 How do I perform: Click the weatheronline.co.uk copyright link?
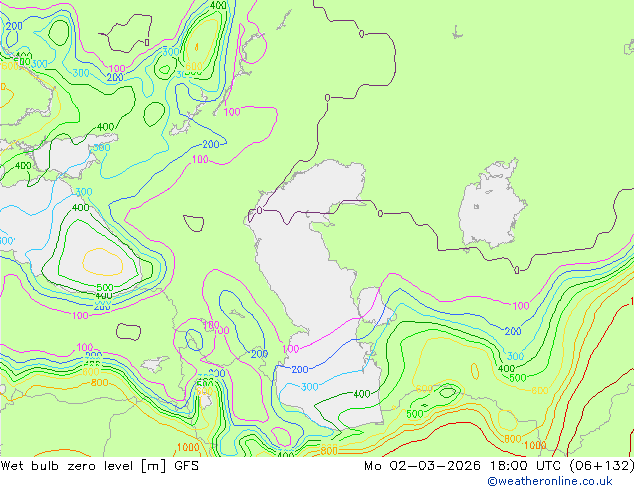pyautogui.click(x=550, y=481)
